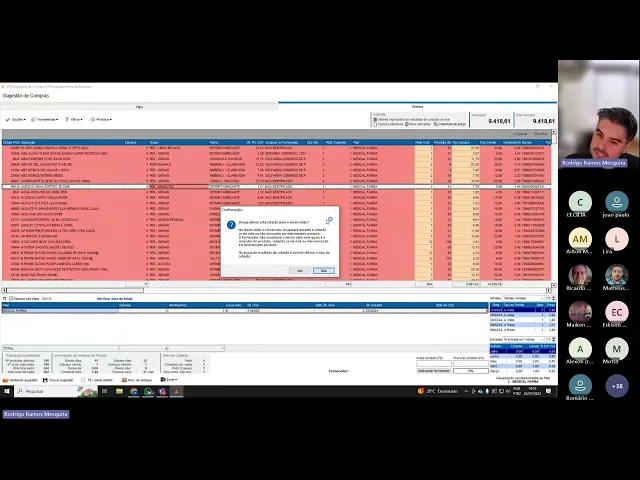640x480 pixels.
Task: Focus the Procurar produto input field
Action: click(471, 363)
